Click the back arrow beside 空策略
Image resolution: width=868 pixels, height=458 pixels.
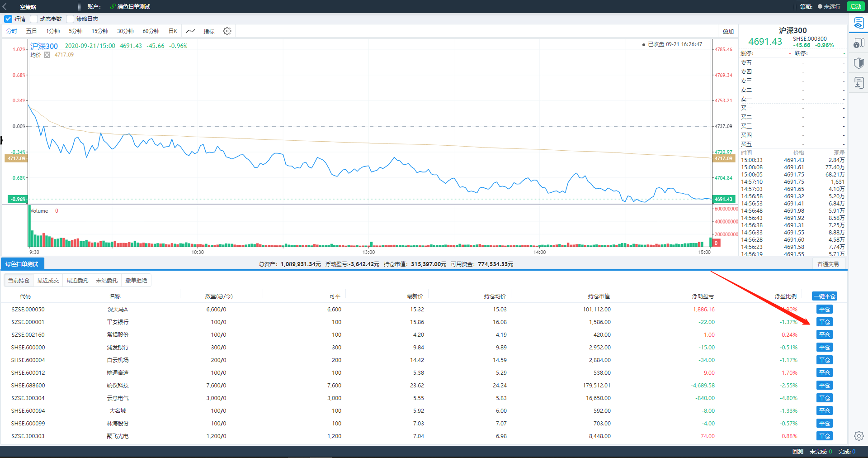point(5,7)
